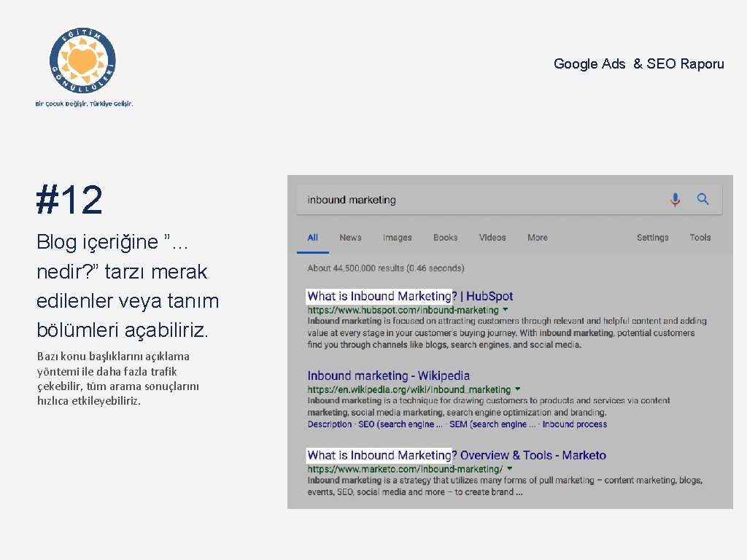Click the SEM (search engine ... sitelink
This screenshot has width=747, height=560.
492,424
